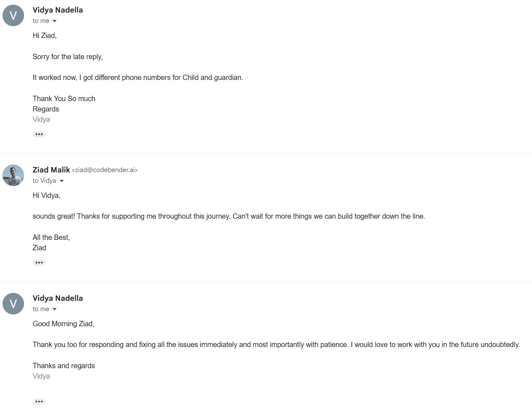This screenshot has height=413, width=532.
Task: Click Ziad Malik's profile photo
Action: (x=13, y=175)
